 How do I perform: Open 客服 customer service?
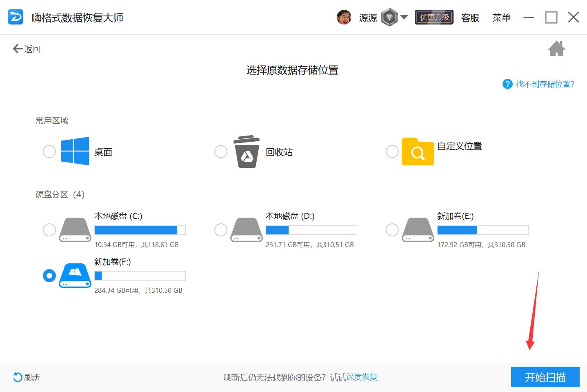click(470, 18)
